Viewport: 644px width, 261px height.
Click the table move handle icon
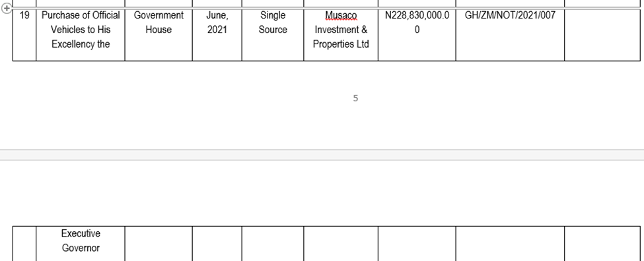(x=7, y=9)
